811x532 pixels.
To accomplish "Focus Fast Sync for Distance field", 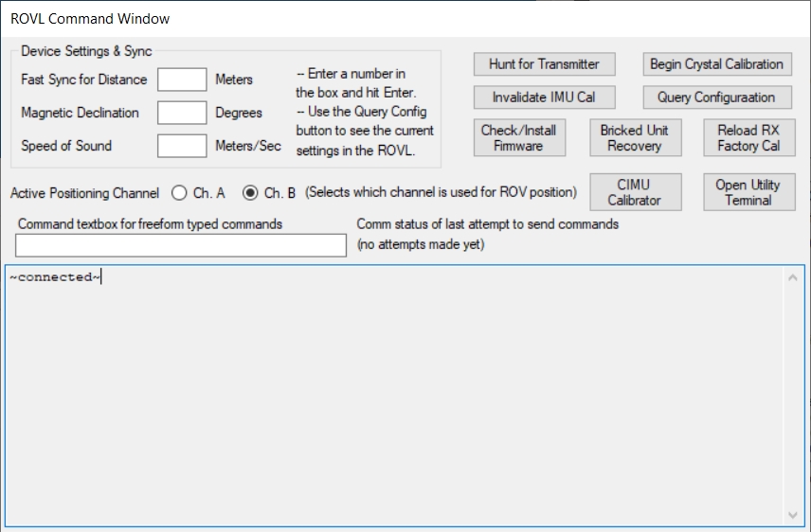I will pos(182,80).
